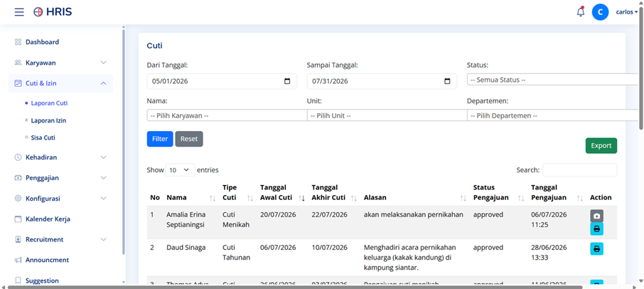Screen dimensions: 644x289
Task: Open the Show entries count dropdown
Action: click(x=180, y=170)
